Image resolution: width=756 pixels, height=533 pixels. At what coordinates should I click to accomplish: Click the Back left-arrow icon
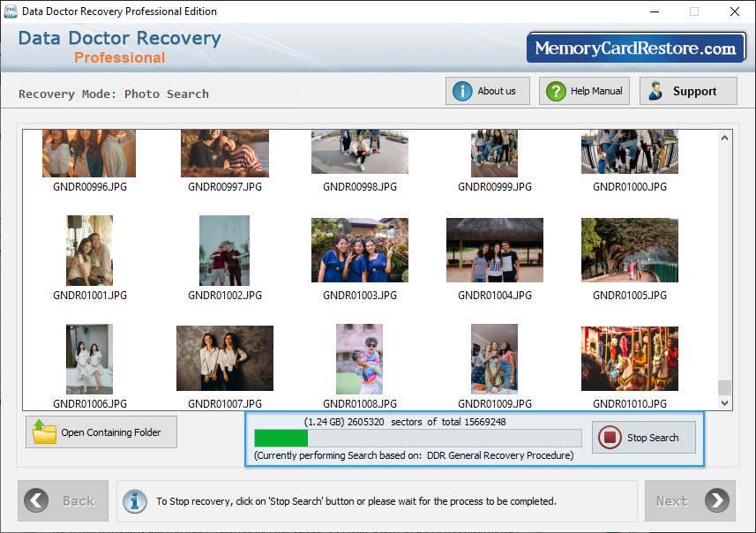coord(36,500)
